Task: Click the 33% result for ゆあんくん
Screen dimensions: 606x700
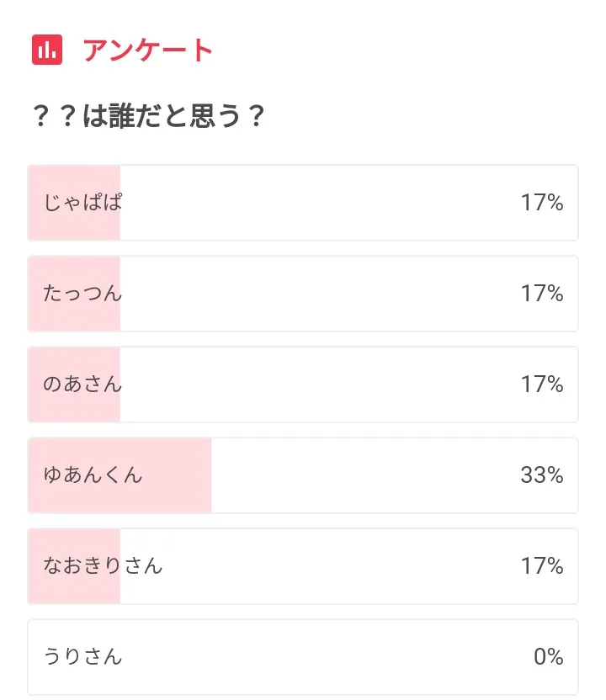Action: (x=541, y=475)
